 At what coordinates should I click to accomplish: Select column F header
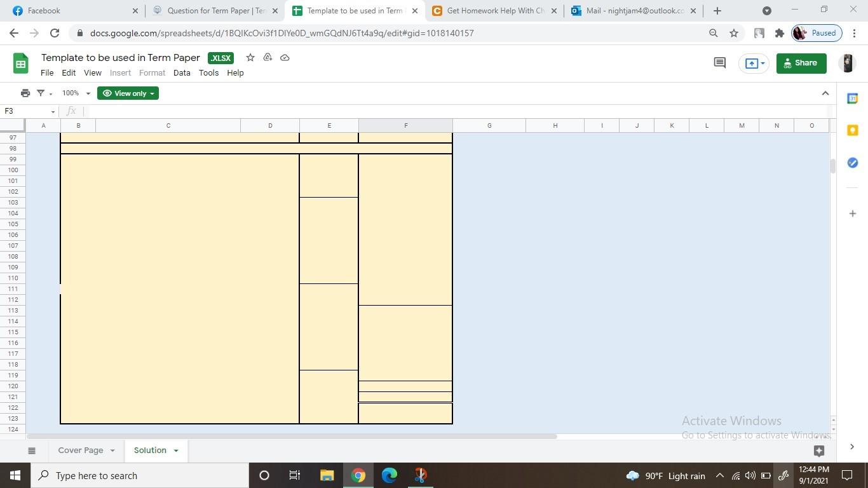tap(405, 126)
